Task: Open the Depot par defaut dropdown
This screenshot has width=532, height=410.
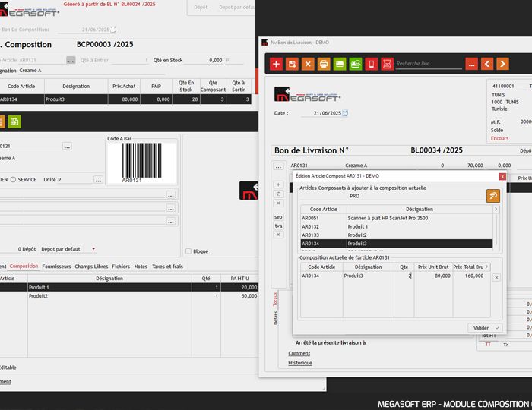Action: tap(93, 249)
